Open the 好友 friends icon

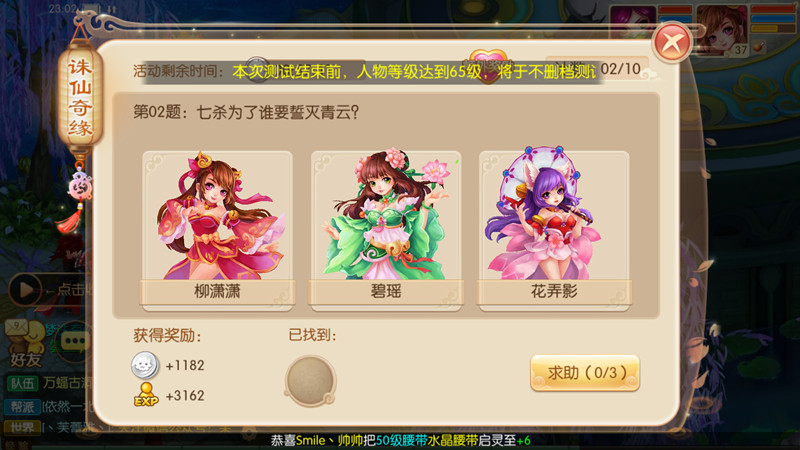coord(25,345)
